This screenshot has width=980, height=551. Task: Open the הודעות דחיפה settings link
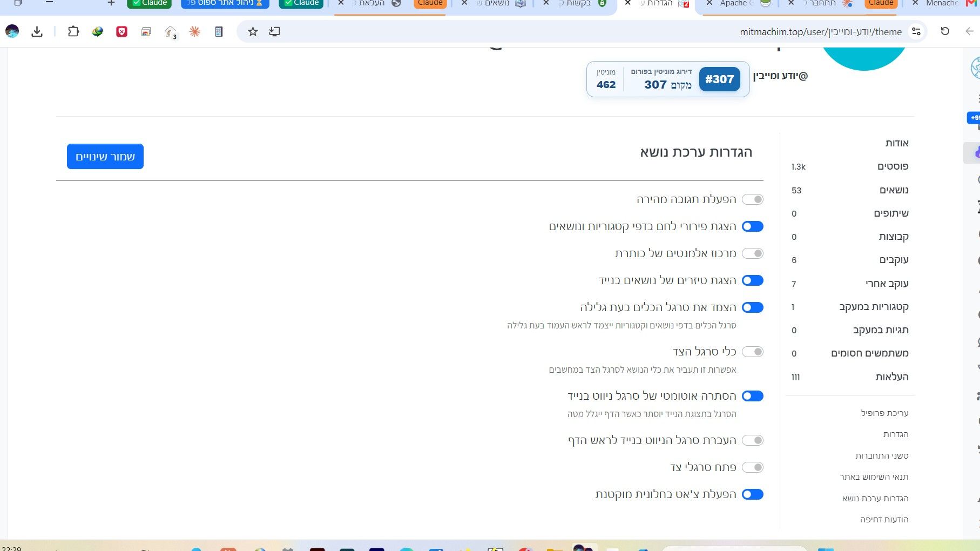[x=884, y=520]
